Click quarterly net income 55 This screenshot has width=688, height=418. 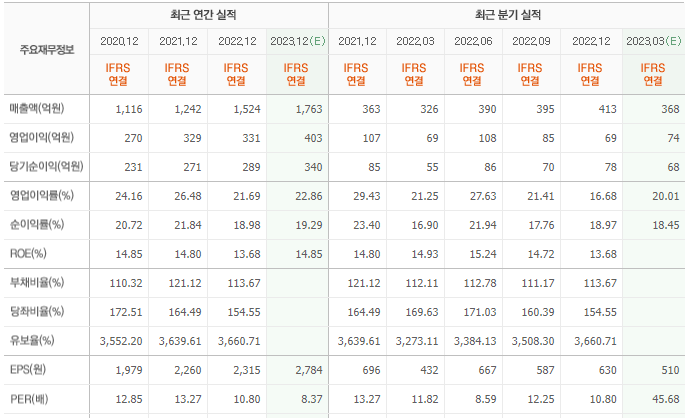(432, 167)
